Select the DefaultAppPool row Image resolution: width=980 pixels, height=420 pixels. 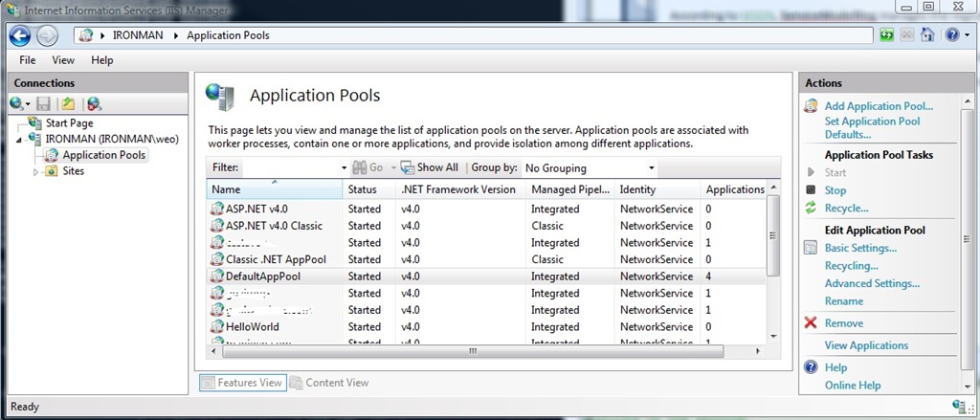pos(486,276)
